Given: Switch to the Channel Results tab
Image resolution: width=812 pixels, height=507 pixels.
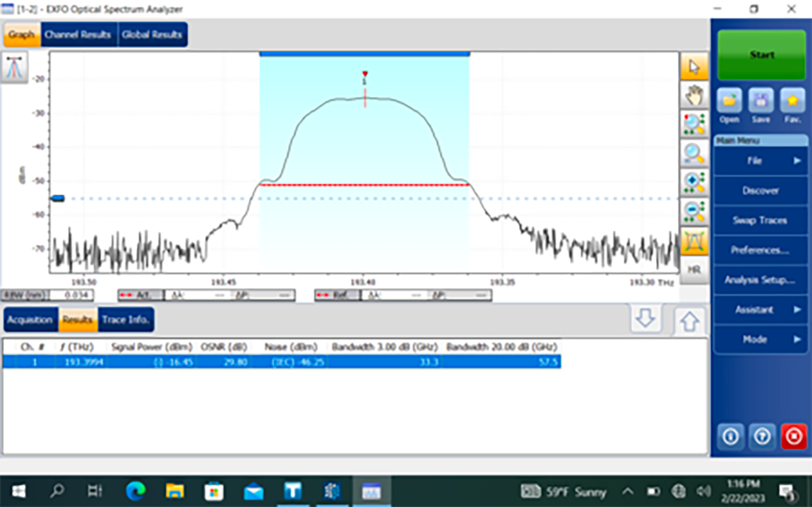Looking at the screenshot, I should tap(77, 35).
